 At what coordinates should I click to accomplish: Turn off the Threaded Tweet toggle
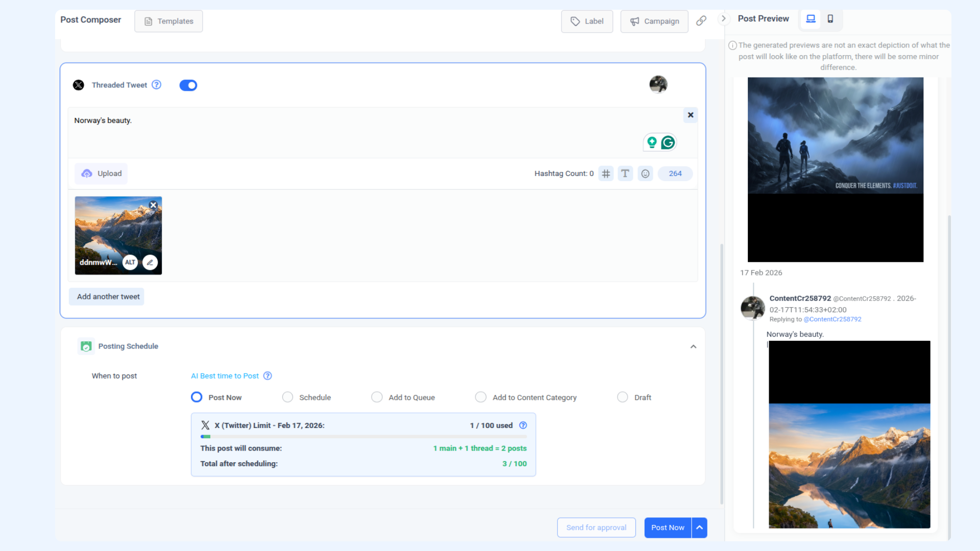(x=188, y=85)
